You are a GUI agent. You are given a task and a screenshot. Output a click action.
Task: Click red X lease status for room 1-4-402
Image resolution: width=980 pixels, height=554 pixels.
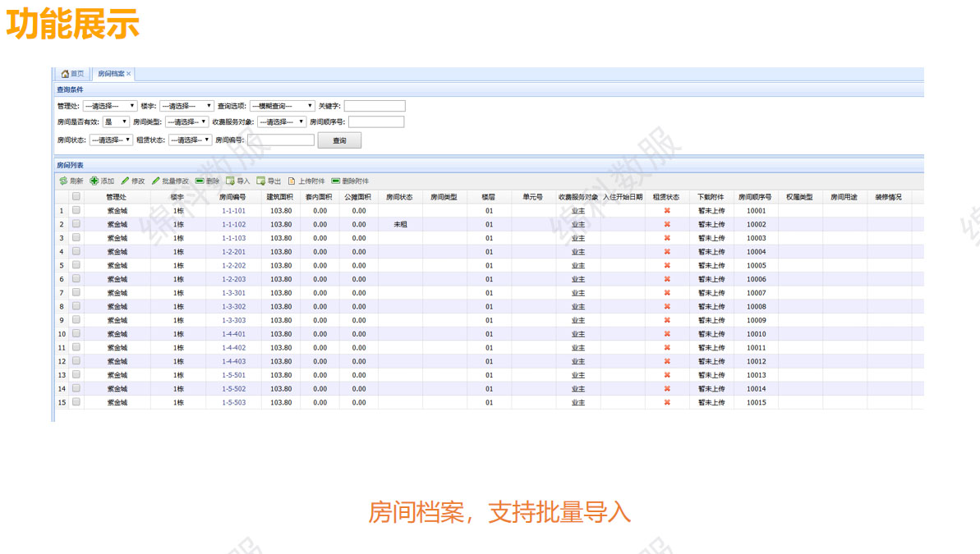[667, 348]
